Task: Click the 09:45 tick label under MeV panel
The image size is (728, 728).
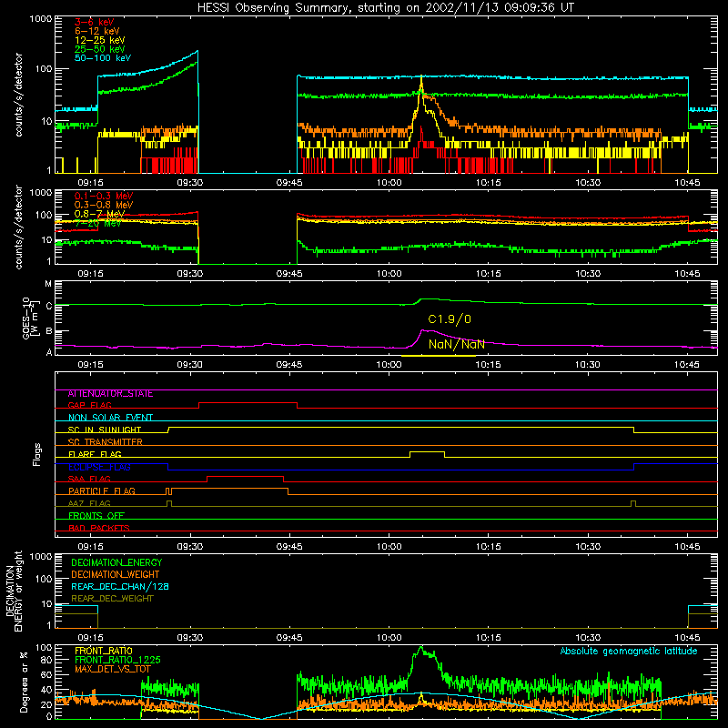Action: 289,274
